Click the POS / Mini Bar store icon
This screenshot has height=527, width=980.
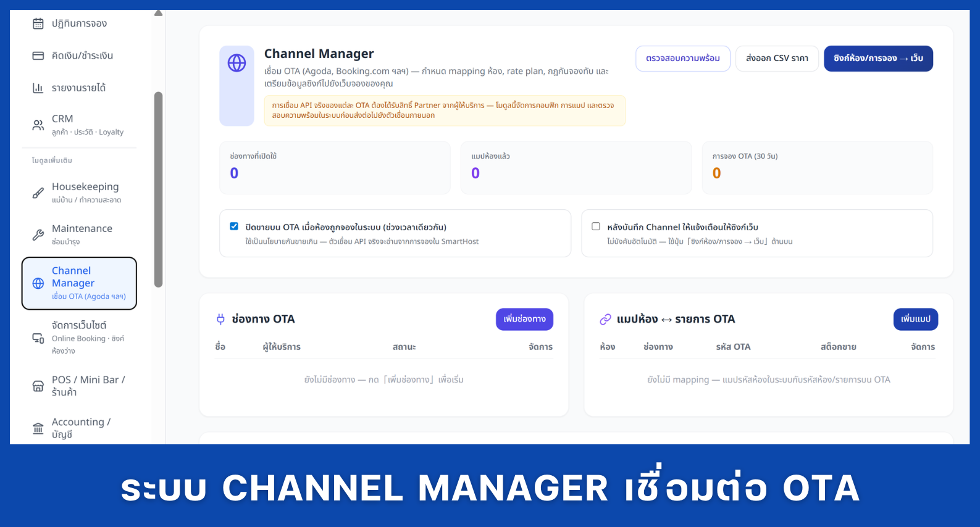click(38, 386)
